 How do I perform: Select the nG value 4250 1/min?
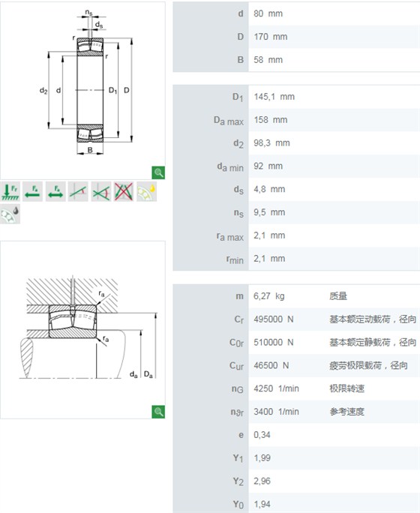pos(276,388)
